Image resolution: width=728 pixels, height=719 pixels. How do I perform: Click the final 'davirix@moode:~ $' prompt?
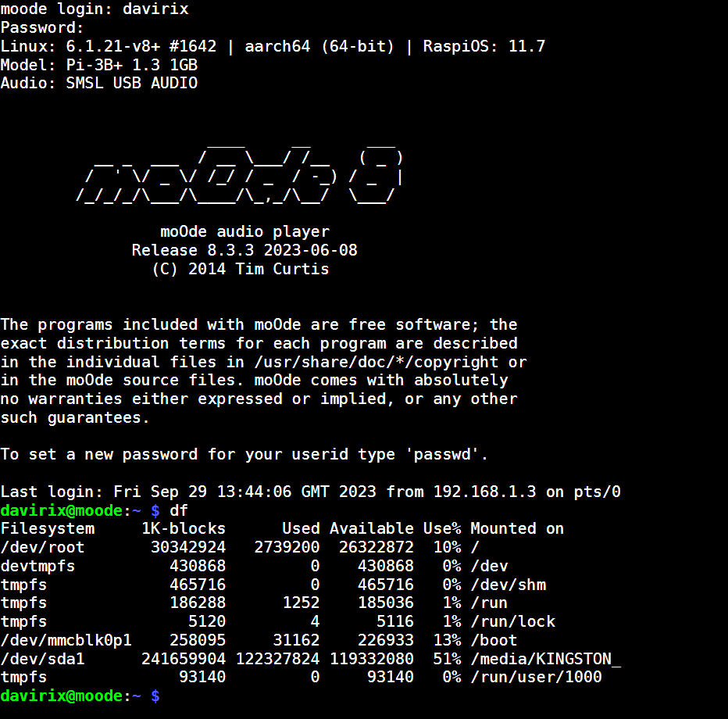coord(80,696)
